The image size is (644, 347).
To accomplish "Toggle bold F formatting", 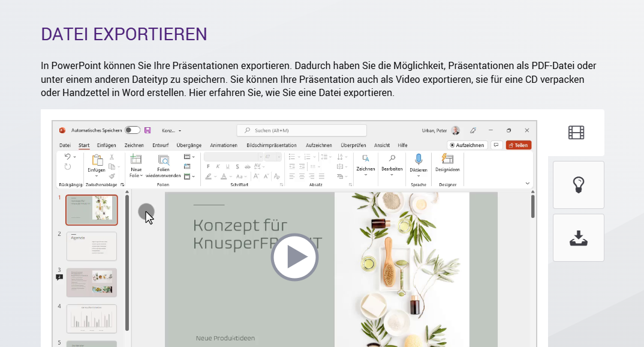I will click(208, 166).
